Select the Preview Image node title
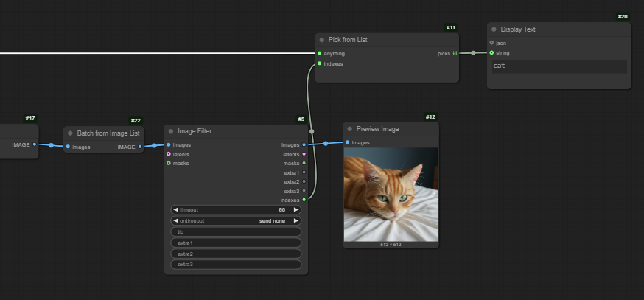Viewport: 644px width, 300px height. (x=377, y=129)
